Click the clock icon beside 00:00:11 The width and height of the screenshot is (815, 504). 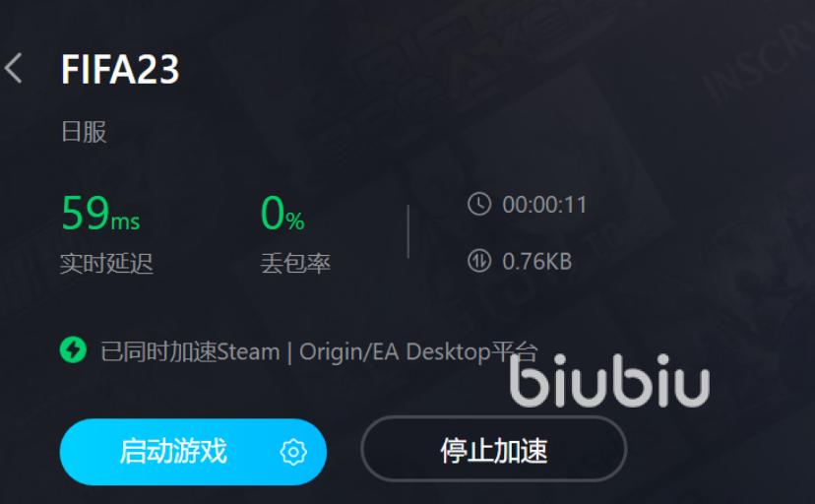click(478, 204)
